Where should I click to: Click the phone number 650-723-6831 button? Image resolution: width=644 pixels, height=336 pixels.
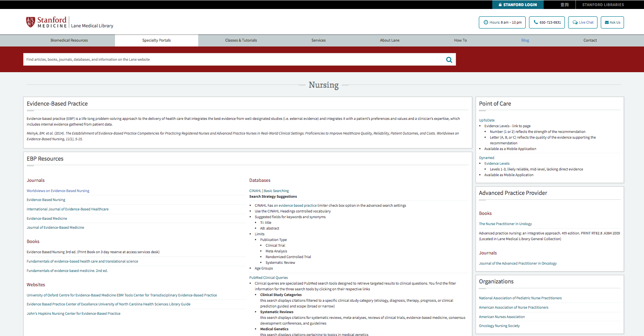tap(547, 22)
